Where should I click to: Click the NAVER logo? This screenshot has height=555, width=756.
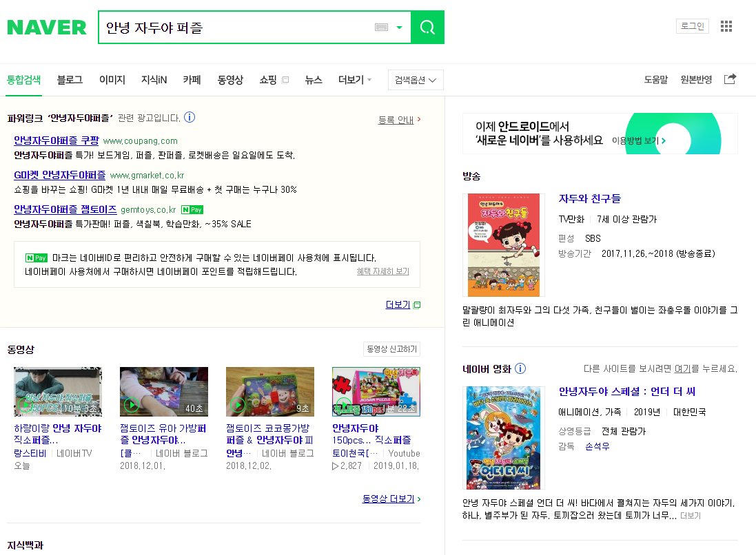click(x=47, y=28)
